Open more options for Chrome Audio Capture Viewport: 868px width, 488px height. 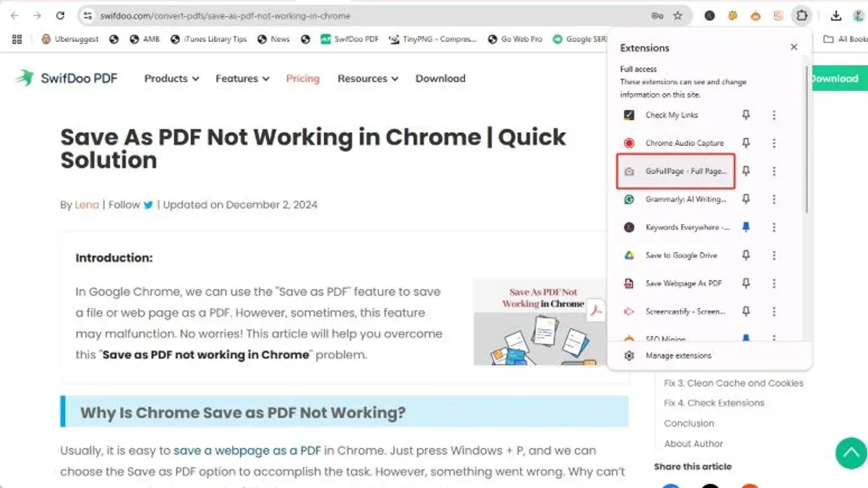tap(774, 143)
